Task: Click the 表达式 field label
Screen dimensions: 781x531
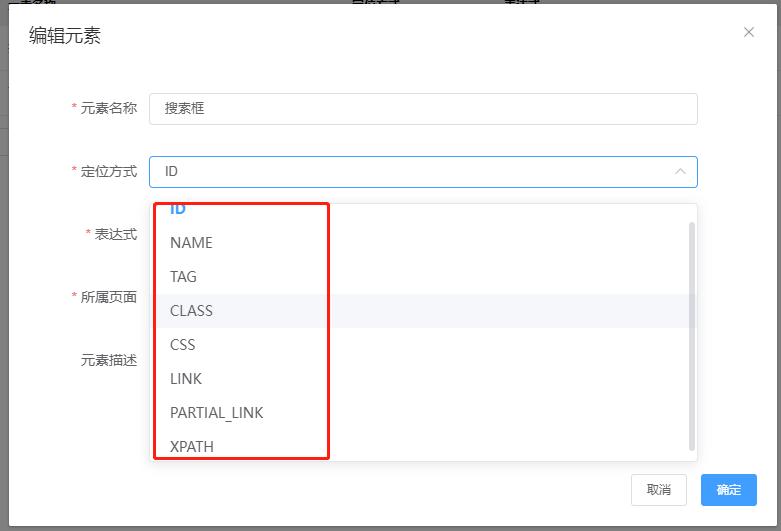Action: click(x=115, y=234)
